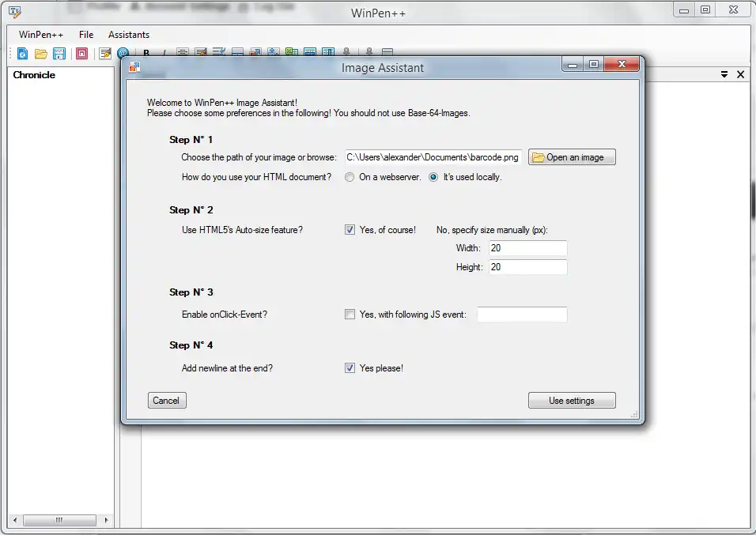The image size is (756, 535).
Task: Click the 'Open an image' button
Action: tap(572, 157)
